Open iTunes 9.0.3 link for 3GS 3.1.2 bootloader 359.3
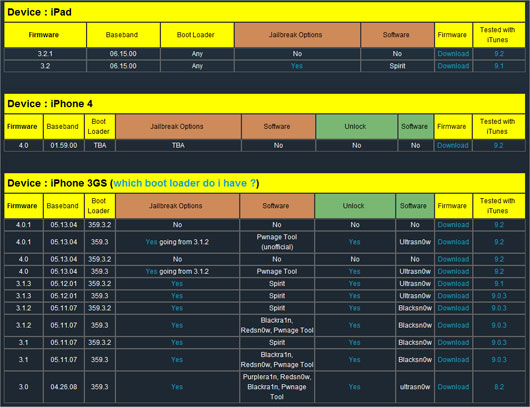 click(x=499, y=325)
